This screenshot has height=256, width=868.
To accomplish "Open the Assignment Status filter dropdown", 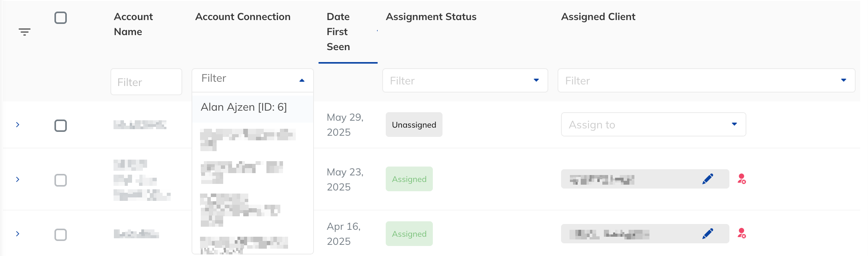I will tap(465, 81).
